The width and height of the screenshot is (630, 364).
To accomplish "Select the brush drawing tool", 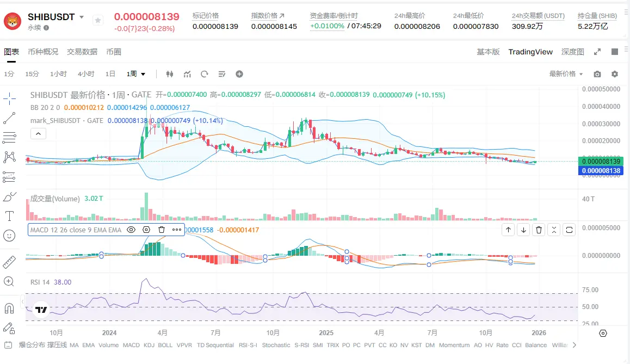I will tap(9, 196).
